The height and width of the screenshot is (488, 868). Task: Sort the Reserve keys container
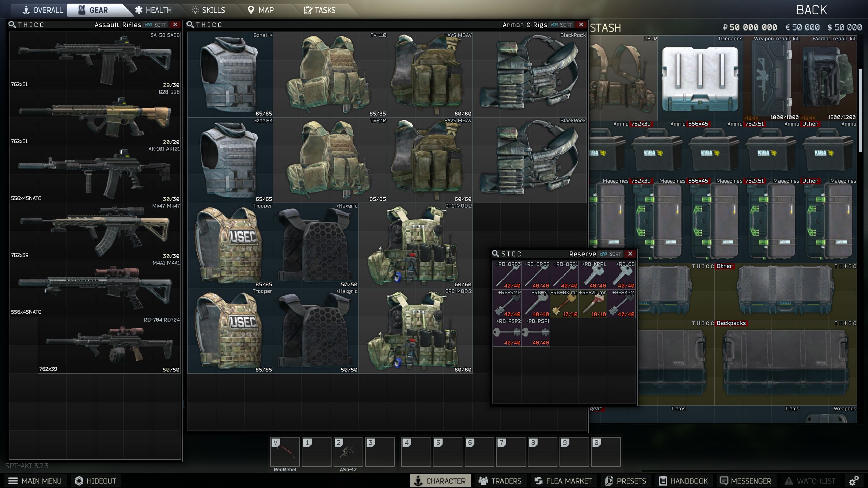click(x=611, y=254)
